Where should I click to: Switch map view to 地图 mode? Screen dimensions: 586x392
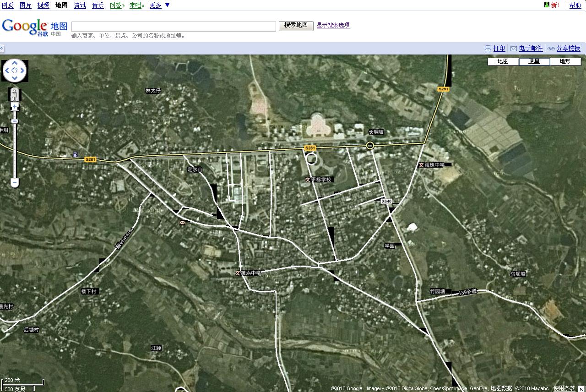503,61
